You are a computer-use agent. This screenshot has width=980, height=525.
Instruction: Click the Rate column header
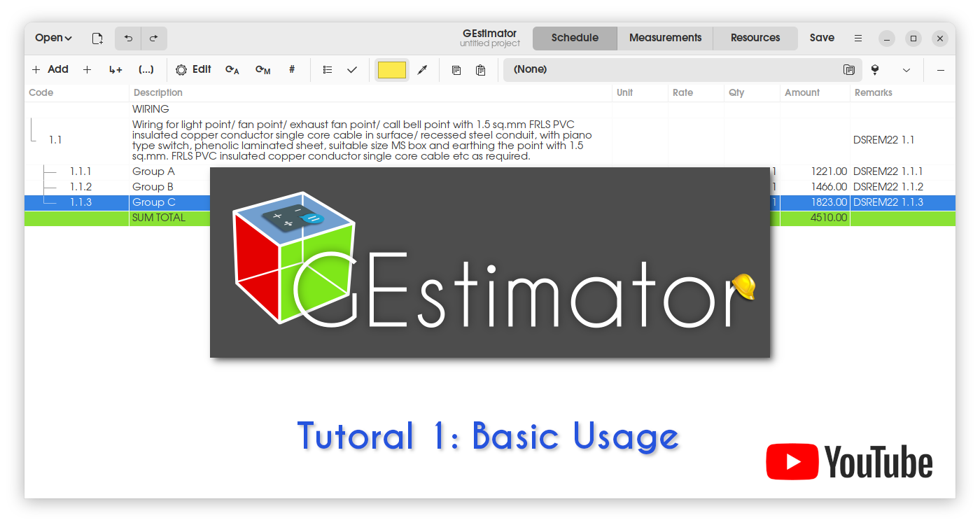[x=696, y=92]
